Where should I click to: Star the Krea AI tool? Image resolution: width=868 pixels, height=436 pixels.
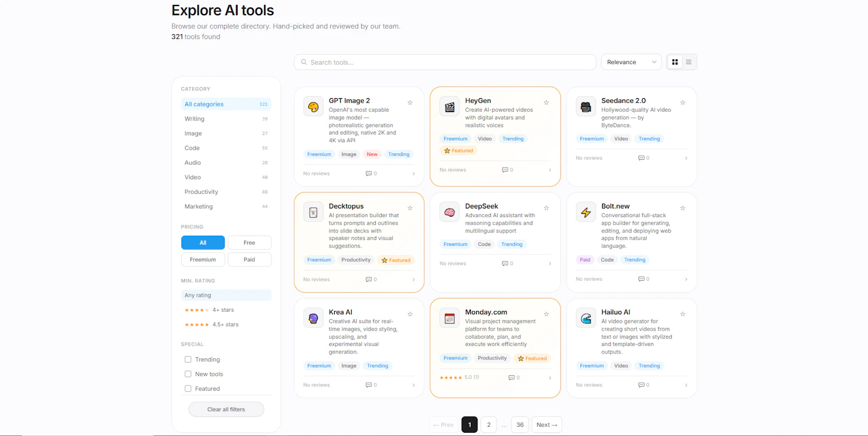click(x=410, y=314)
